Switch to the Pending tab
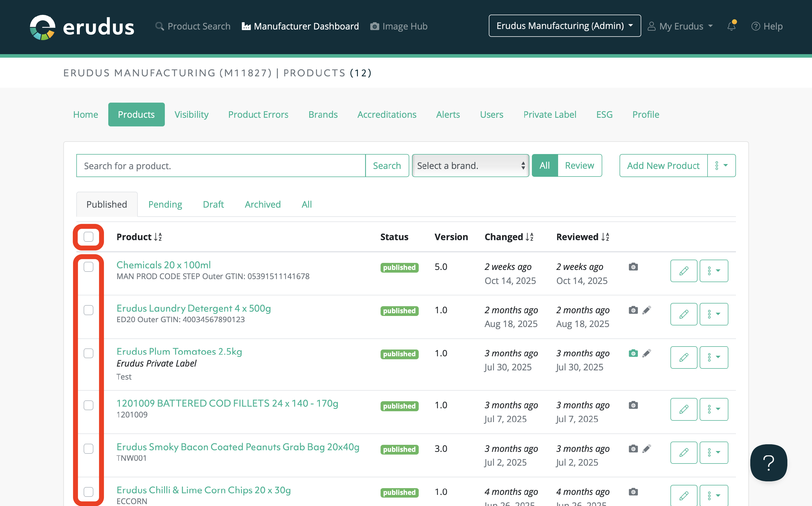Screen dimensions: 812x506 click(165, 204)
